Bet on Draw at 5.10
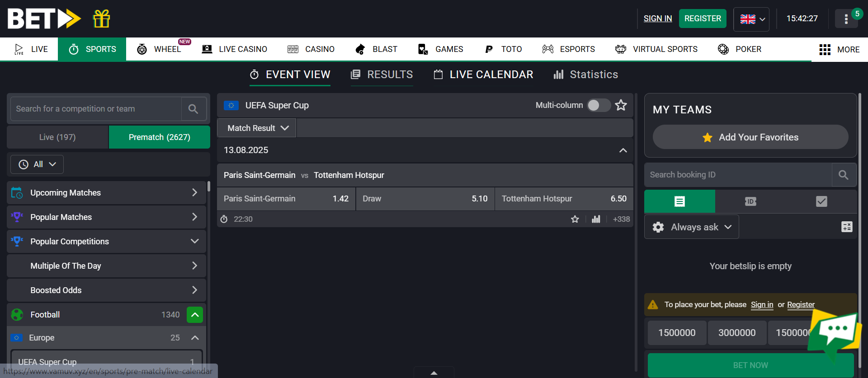Image resolution: width=868 pixels, height=378 pixels. [425, 199]
